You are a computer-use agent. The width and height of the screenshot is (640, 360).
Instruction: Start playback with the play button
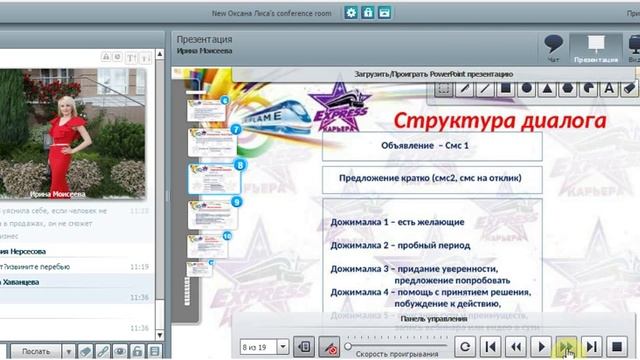click(x=541, y=347)
